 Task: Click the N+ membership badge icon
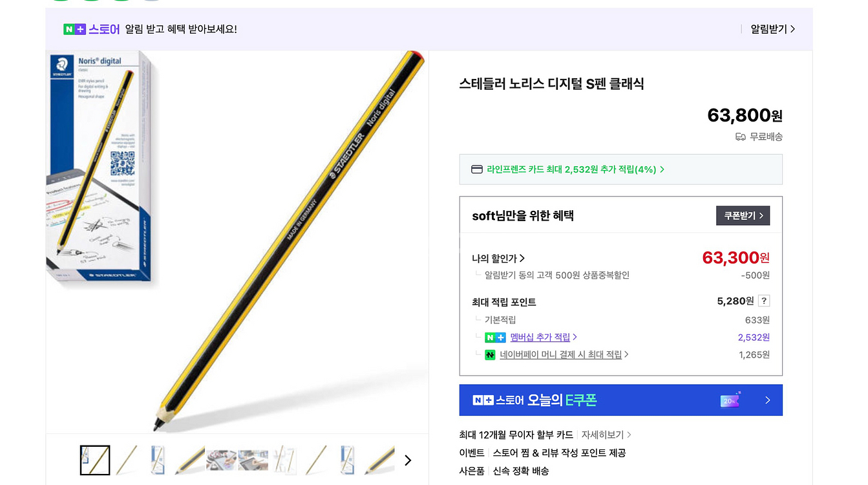tap(495, 338)
